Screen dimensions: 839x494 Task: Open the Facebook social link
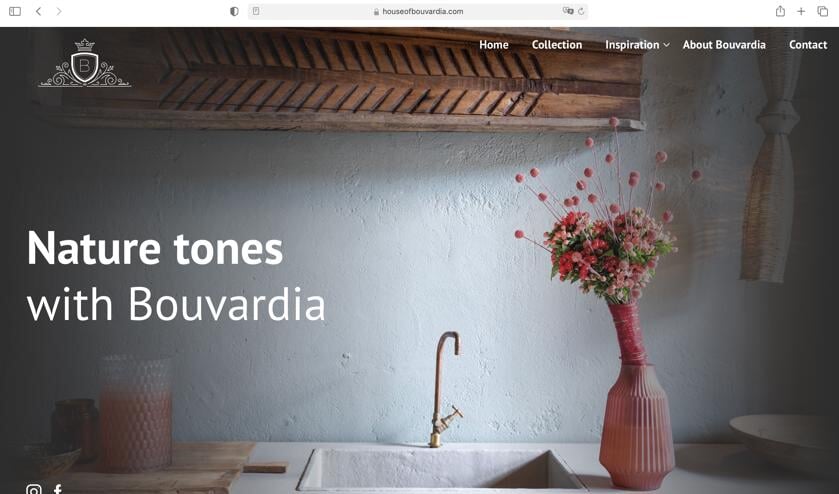[x=57, y=489]
